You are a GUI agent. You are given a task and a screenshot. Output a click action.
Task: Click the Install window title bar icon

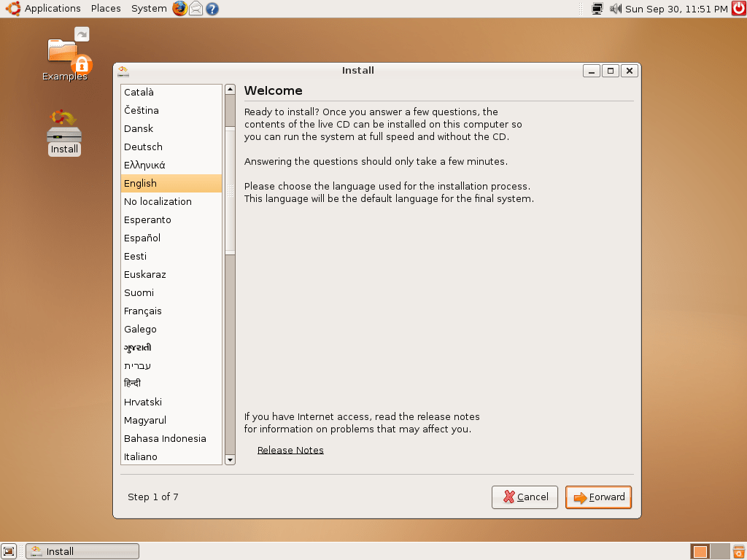[x=123, y=71]
